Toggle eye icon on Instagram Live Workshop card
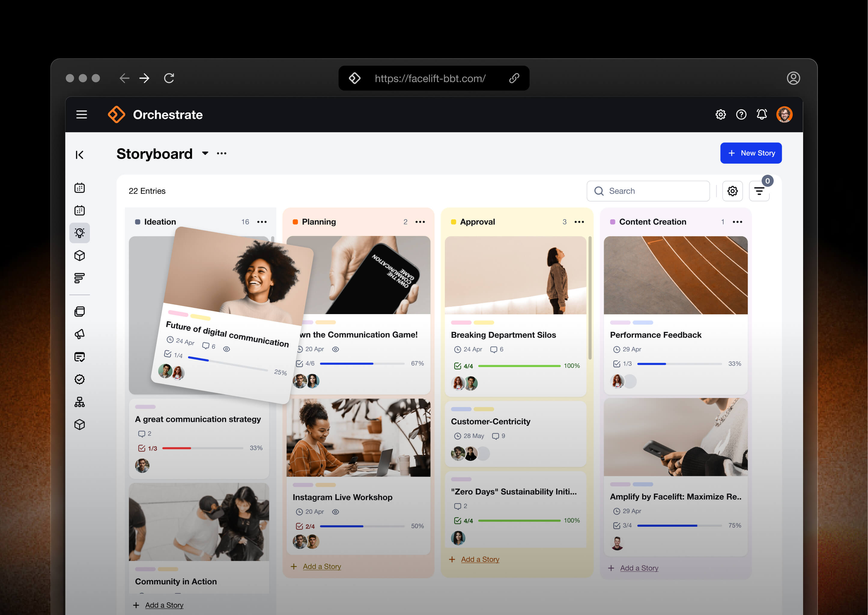The height and width of the screenshot is (615, 868). click(335, 512)
